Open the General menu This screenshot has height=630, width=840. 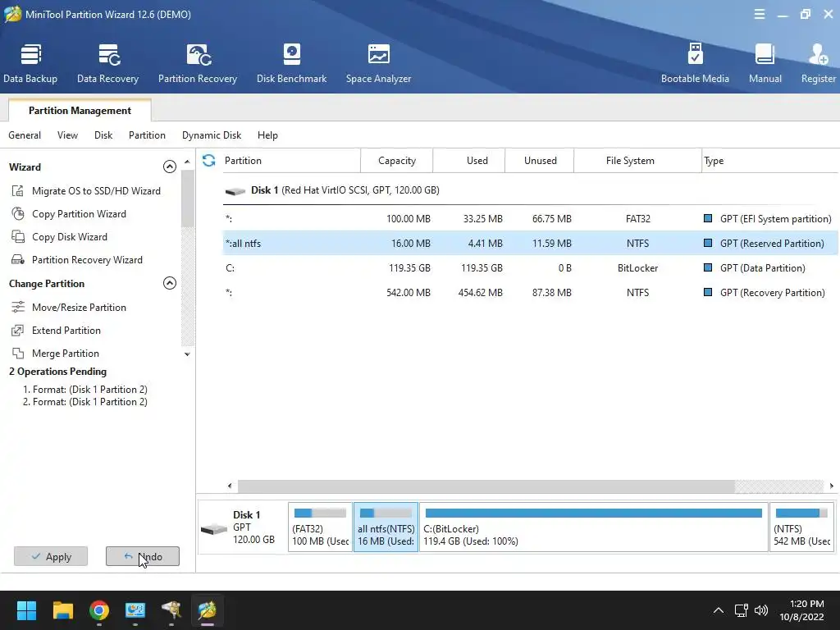click(x=25, y=135)
